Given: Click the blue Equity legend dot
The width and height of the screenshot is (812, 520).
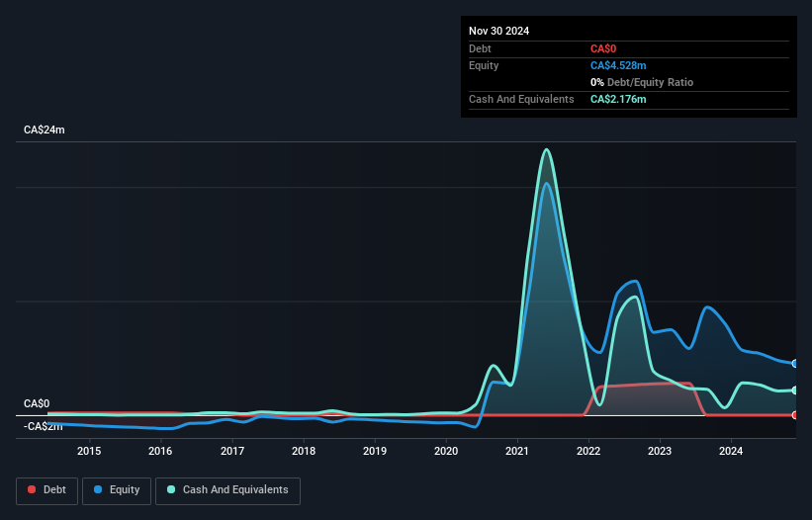Looking at the screenshot, I should [98, 489].
